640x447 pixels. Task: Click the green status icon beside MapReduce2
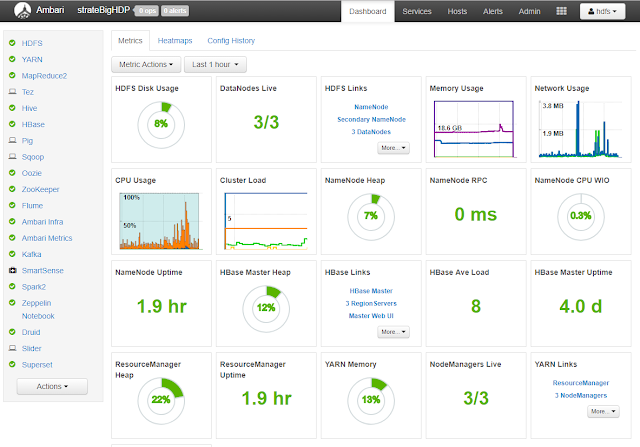[12, 75]
